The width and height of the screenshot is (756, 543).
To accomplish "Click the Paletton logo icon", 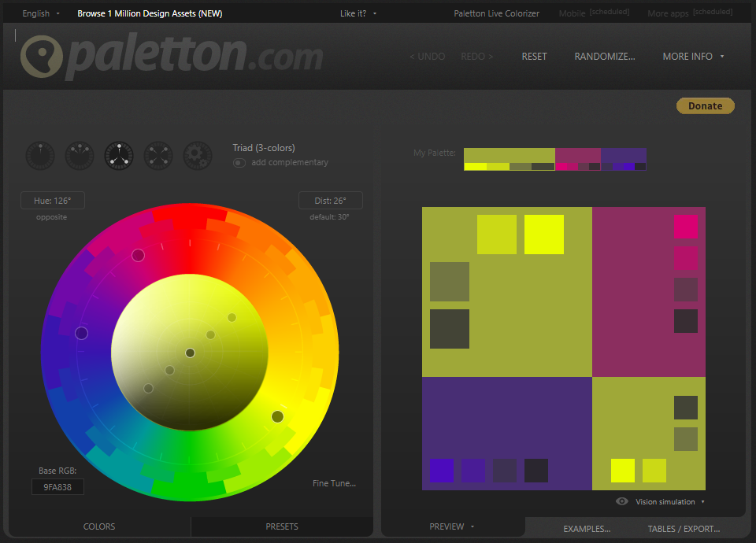I will (x=42, y=57).
